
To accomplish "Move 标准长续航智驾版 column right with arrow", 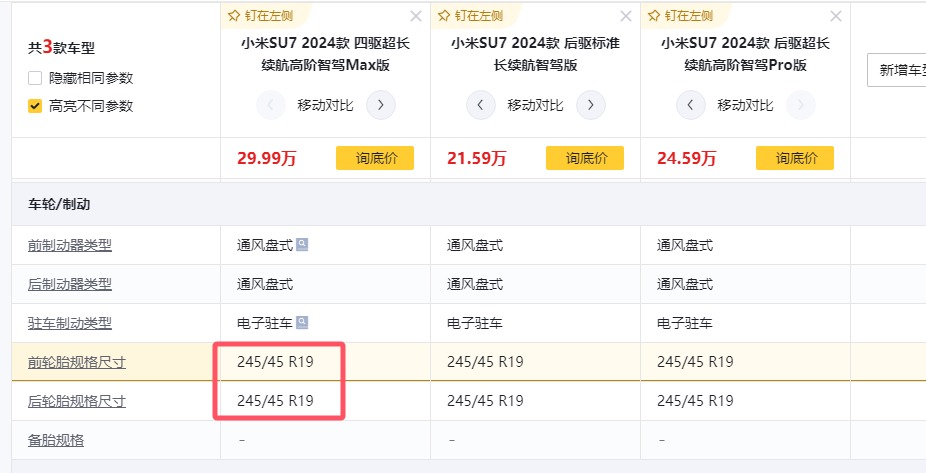I will [x=591, y=105].
